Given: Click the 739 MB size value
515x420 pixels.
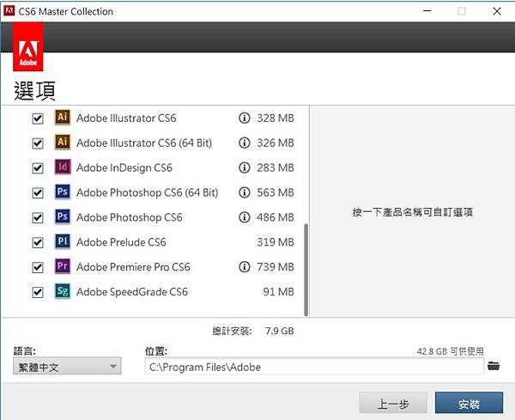Looking at the screenshot, I should point(276,267).
